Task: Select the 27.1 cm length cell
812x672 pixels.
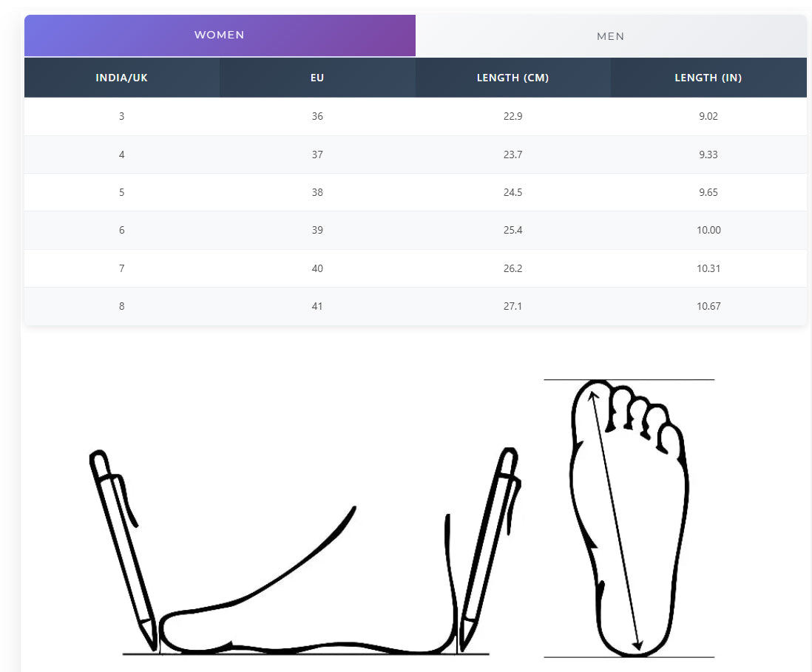Action: coord(512,306)
